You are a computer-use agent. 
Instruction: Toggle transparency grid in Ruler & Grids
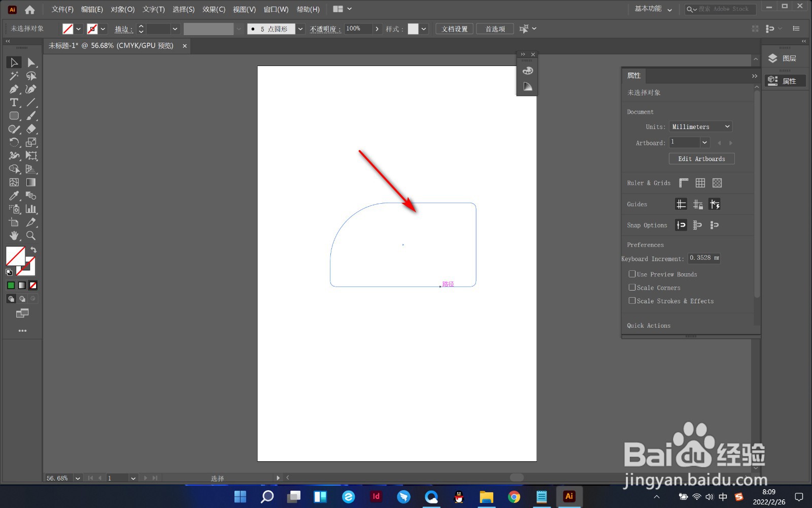[717, 183]
